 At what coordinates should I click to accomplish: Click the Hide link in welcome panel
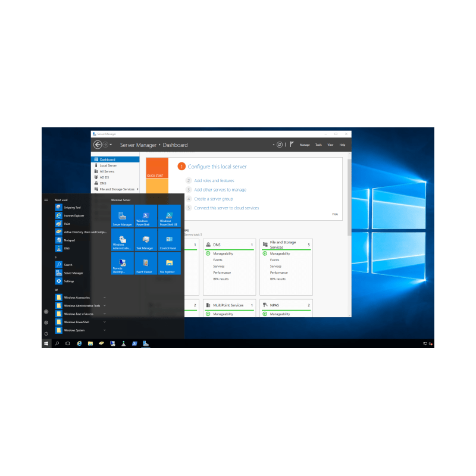tap(334, 214)
